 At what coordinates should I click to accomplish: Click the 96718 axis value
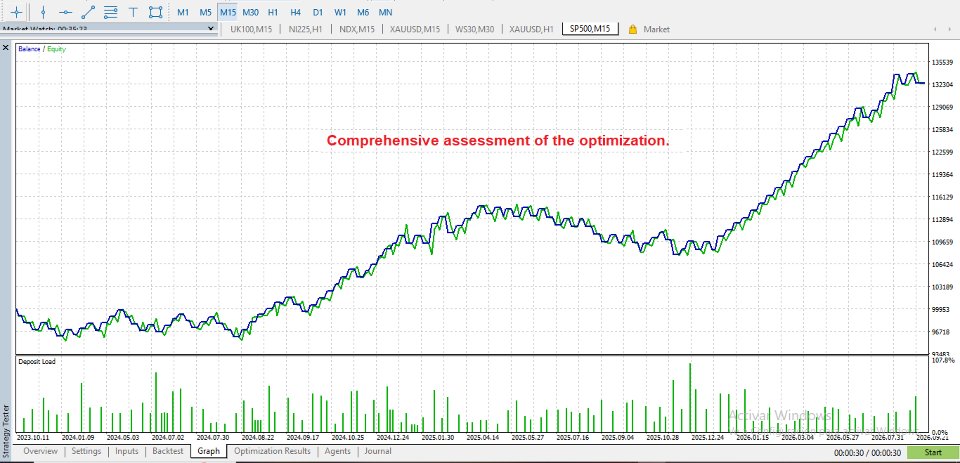(x=943, y=332)
